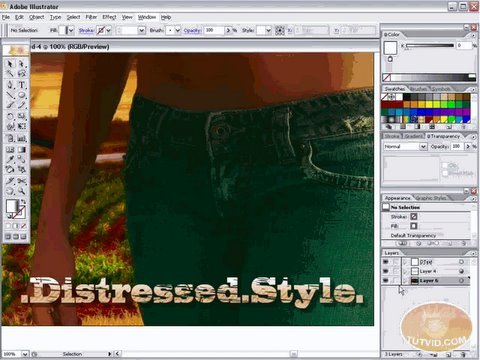The width and height of the screenshot is (480, 360).
Task: Hide the DText layer via eye icon
Action: (386, 262)
